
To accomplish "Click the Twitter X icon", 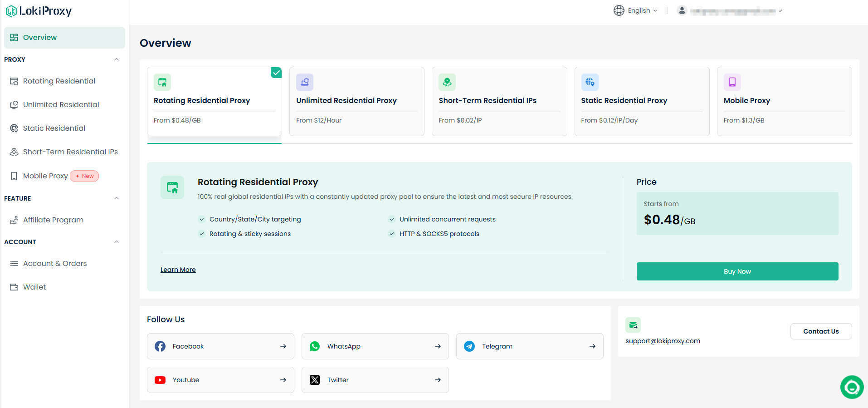I will point(315,380).
